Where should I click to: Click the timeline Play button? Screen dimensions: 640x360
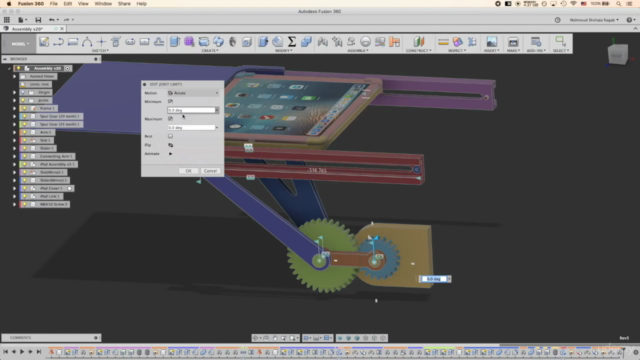[22, 351]
